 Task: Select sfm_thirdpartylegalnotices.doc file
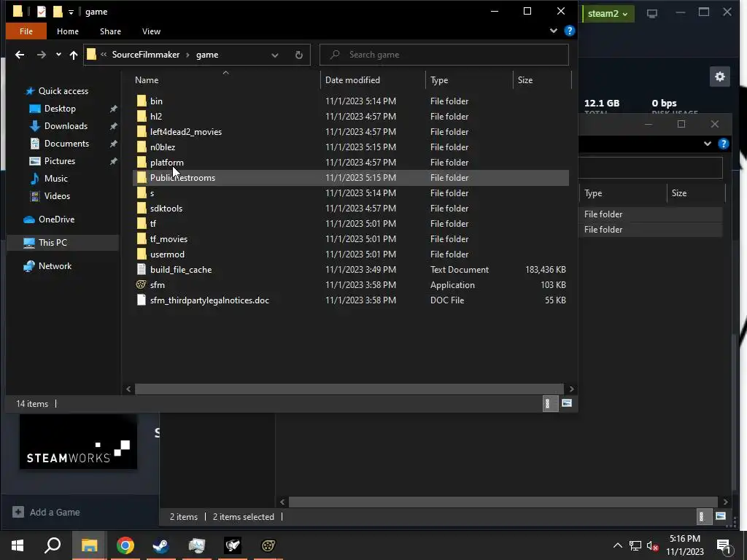(x=209, y=300)
